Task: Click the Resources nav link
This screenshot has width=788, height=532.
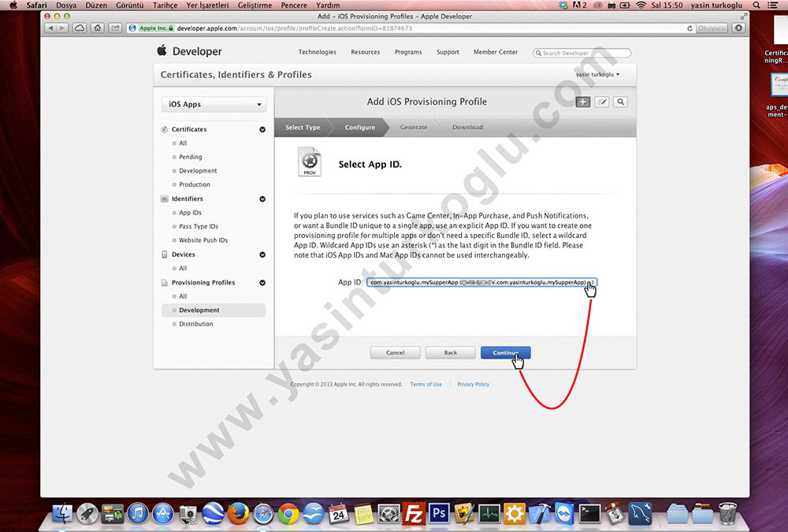Action: pos(366,52)
